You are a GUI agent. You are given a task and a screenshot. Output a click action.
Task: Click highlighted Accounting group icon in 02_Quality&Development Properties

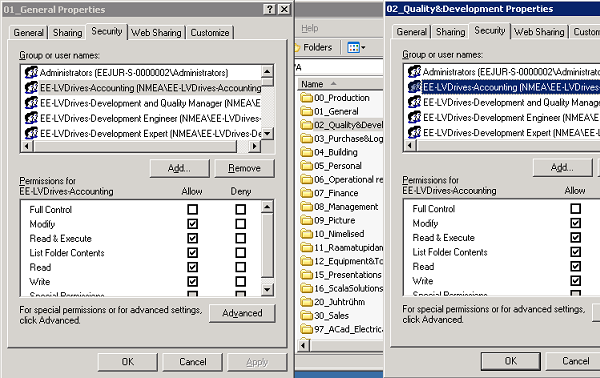click(414, 87)
